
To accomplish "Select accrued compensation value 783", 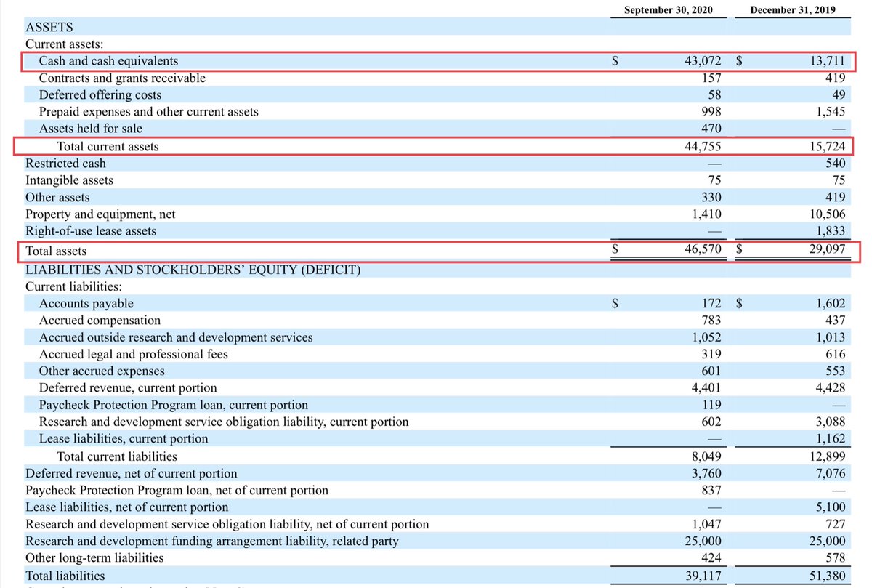I will click(x=710, y=321).
